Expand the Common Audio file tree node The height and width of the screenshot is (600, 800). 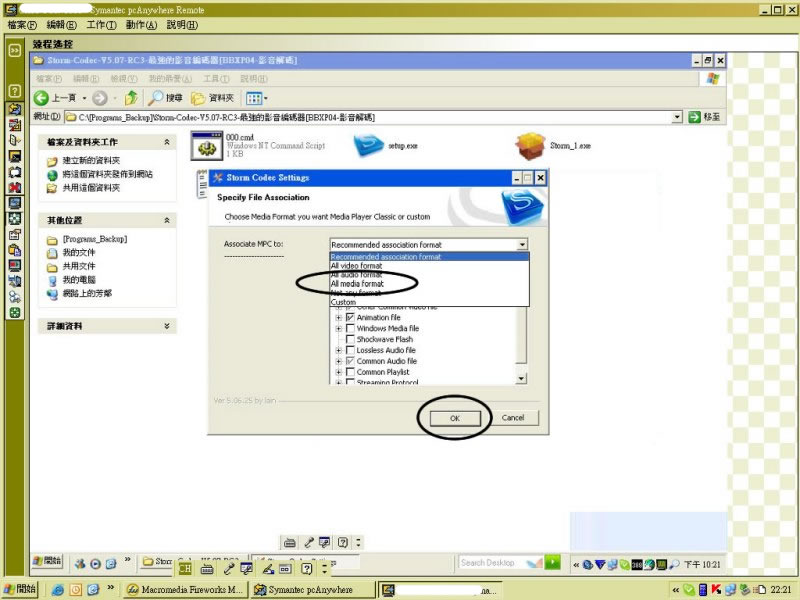[x=338, y=361]
